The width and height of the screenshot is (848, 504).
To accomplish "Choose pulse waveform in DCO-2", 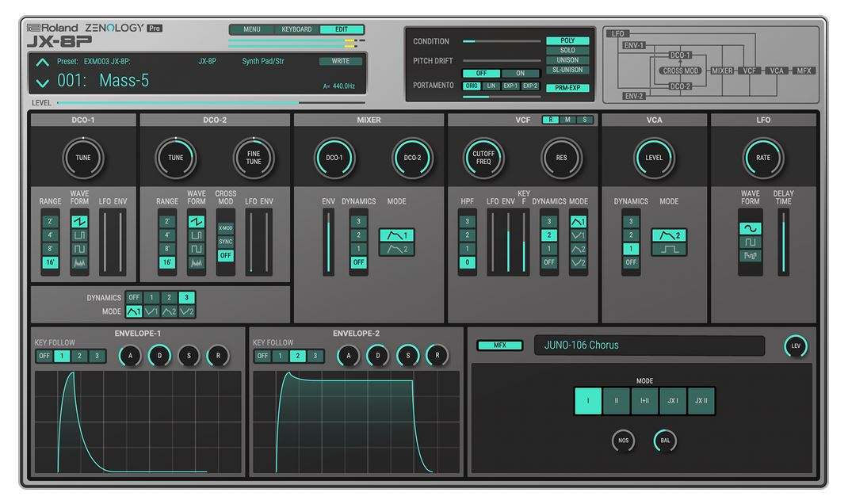I will pos(197,235).
